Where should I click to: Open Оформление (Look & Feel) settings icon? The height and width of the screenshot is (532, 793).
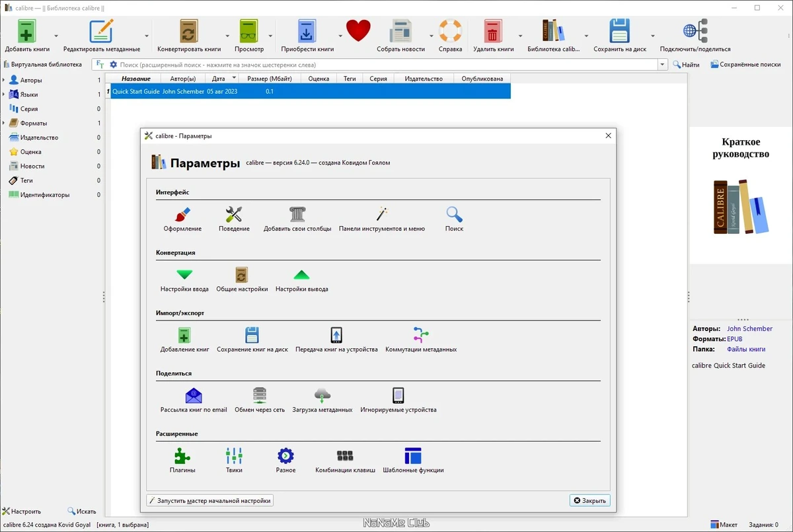point(182,219)
